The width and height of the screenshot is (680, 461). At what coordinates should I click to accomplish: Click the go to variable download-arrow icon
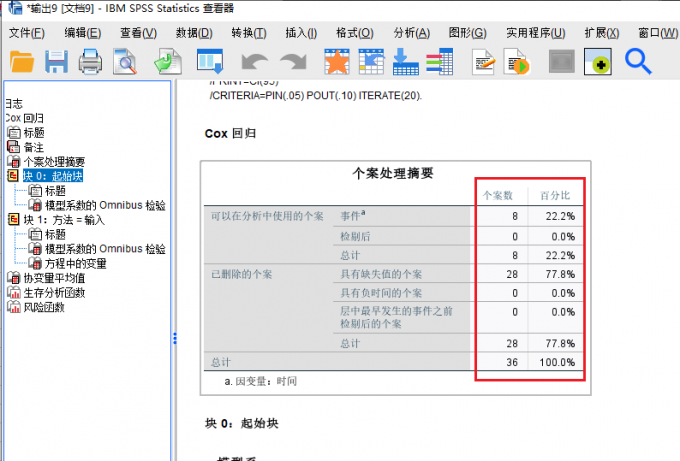point(405,62)
